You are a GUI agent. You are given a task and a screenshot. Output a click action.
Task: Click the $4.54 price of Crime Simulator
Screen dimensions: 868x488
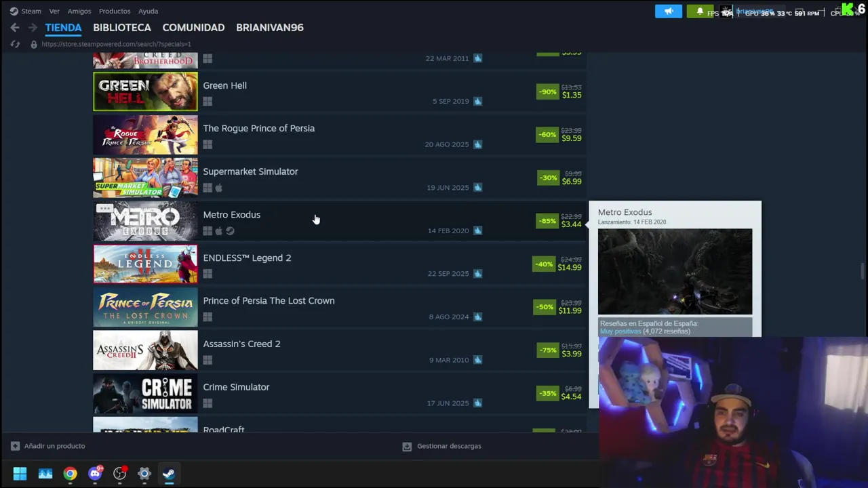pos(572,396)
